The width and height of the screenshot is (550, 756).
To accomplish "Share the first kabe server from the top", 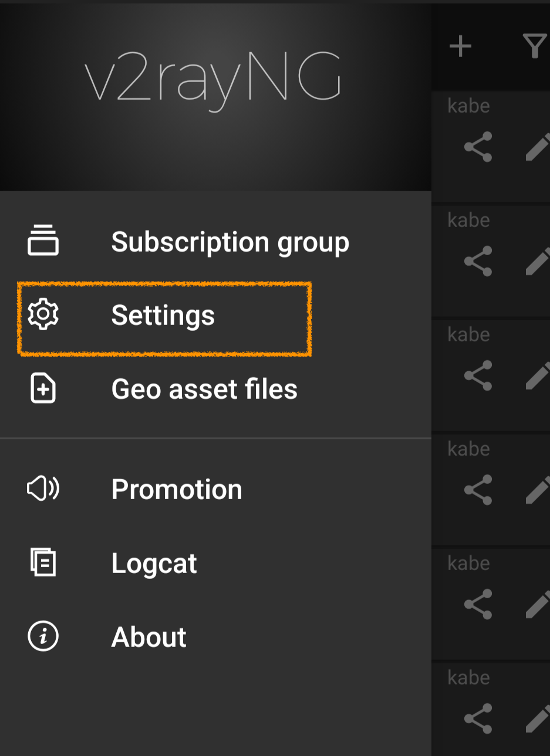I will click(x=478, y=147).
